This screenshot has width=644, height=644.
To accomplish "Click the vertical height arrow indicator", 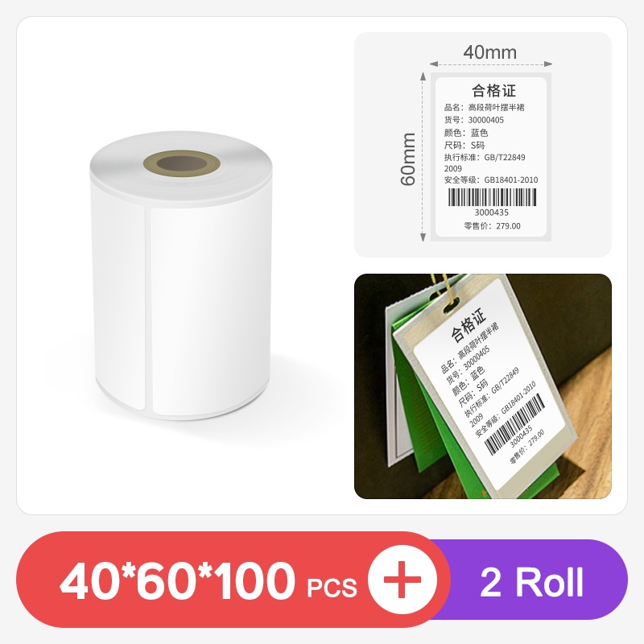I will 423,156.
